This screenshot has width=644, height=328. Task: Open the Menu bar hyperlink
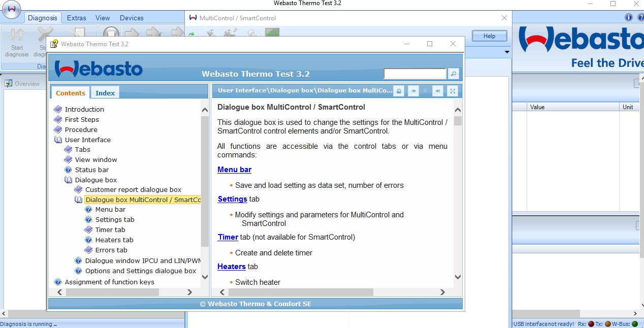click(x=235, y=170)
